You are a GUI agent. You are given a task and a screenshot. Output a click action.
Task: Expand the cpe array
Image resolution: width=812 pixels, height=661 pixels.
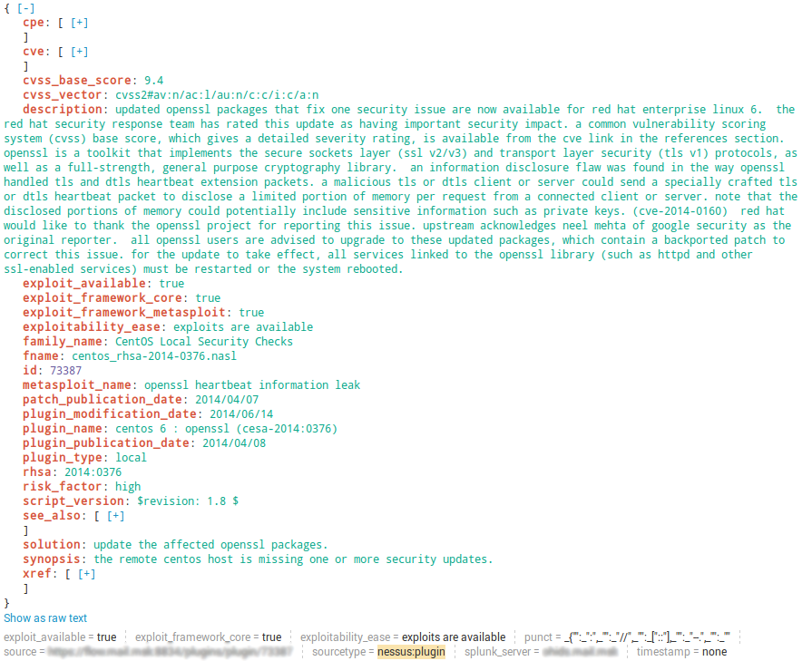[79, 23]
